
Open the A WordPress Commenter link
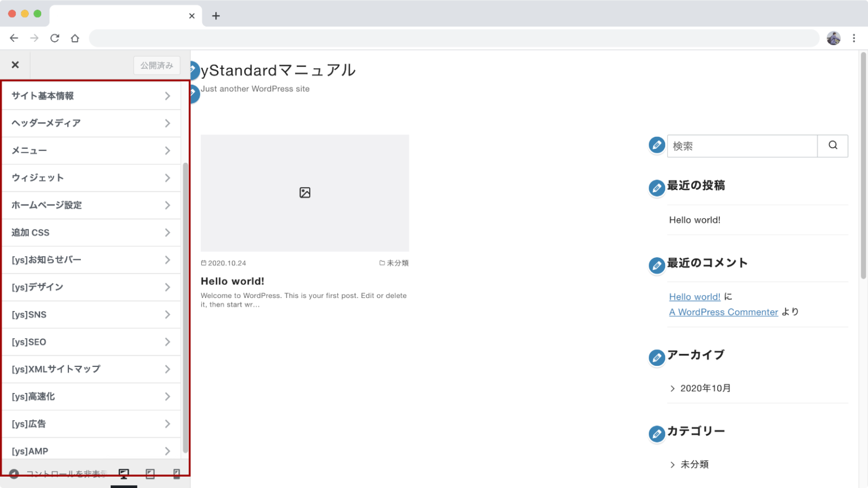(723, 312)
